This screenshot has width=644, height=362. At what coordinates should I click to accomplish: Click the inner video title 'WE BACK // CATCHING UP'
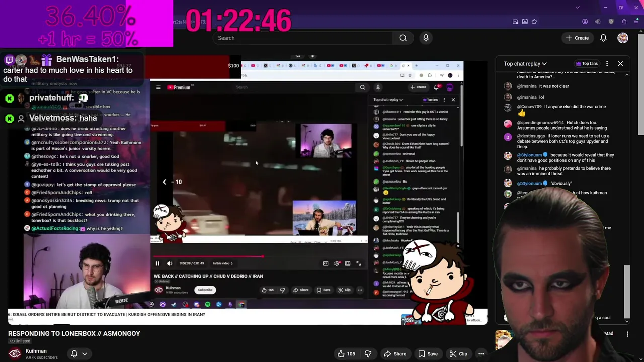click(x=208, y=276)
